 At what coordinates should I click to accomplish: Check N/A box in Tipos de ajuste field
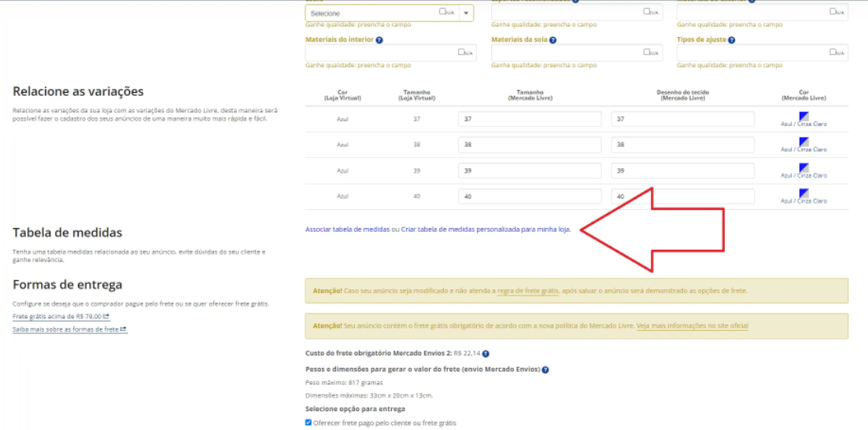click(833, 52)
